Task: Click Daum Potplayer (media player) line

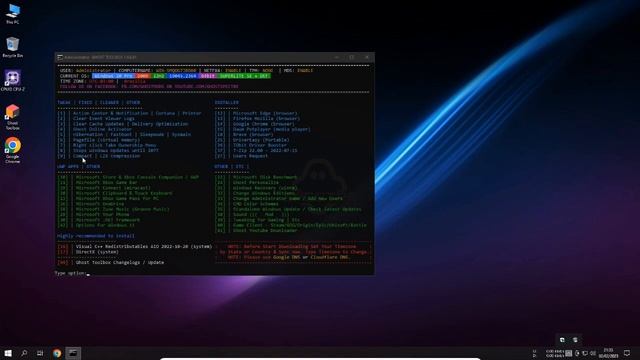Action: pos(263,129)
